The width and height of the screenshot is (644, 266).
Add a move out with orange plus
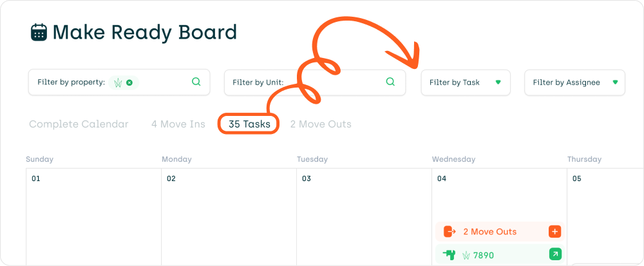point(555,231)
